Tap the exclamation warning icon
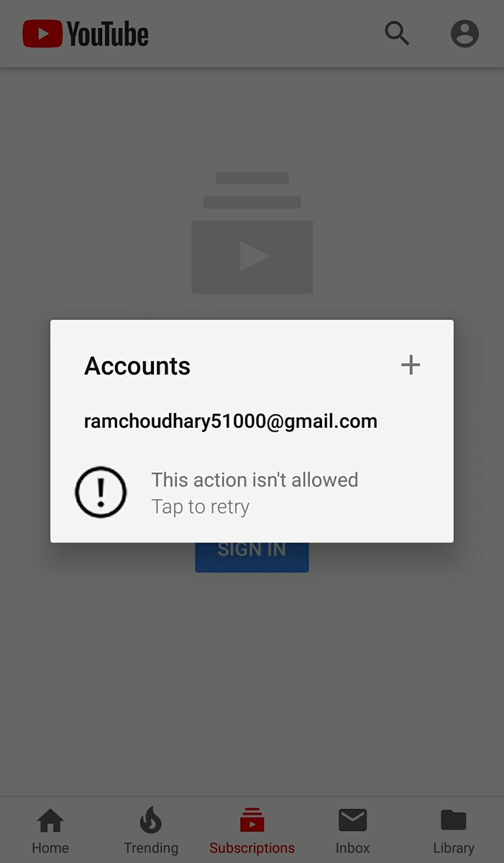 [x=101, y=492]
